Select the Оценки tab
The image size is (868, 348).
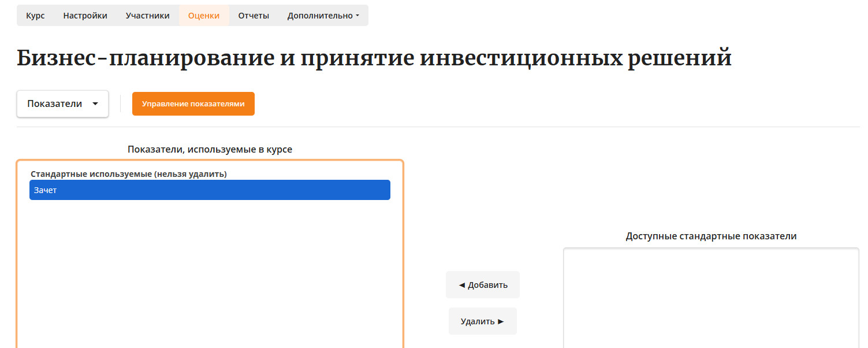coord(204,16)
